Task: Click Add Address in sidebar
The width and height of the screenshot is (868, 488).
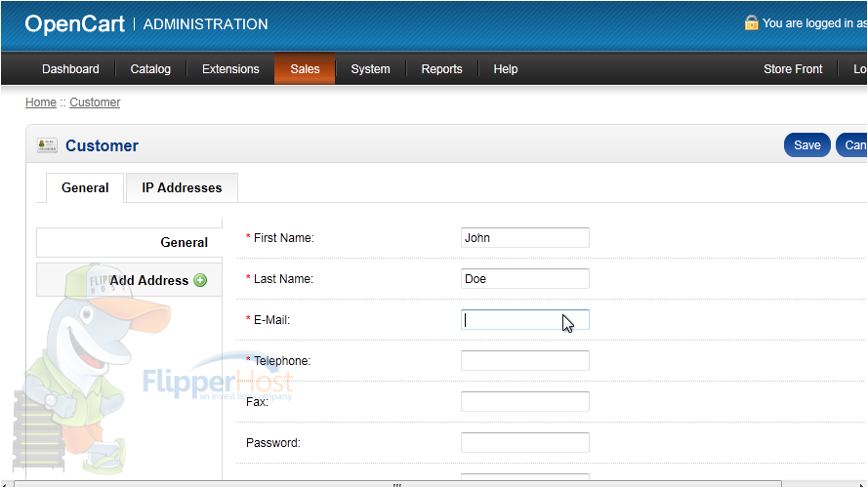Action: tap(130, 280)
